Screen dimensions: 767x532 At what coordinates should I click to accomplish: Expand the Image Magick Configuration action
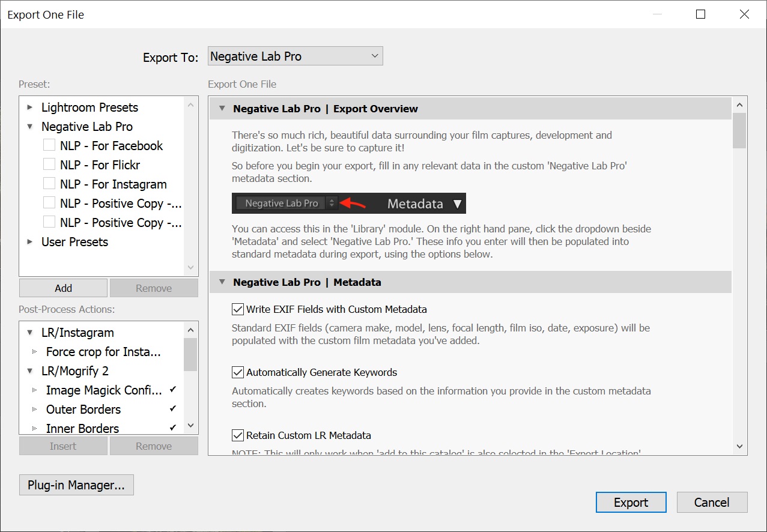coord(34,390)
